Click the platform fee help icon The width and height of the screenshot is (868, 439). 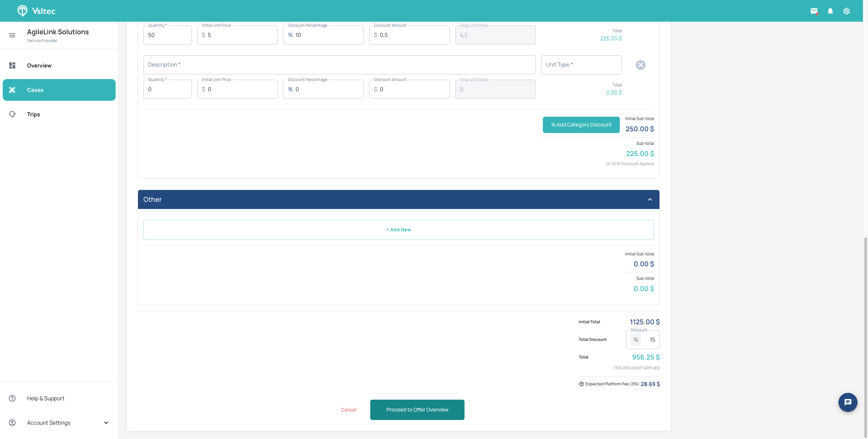(581, 384)
